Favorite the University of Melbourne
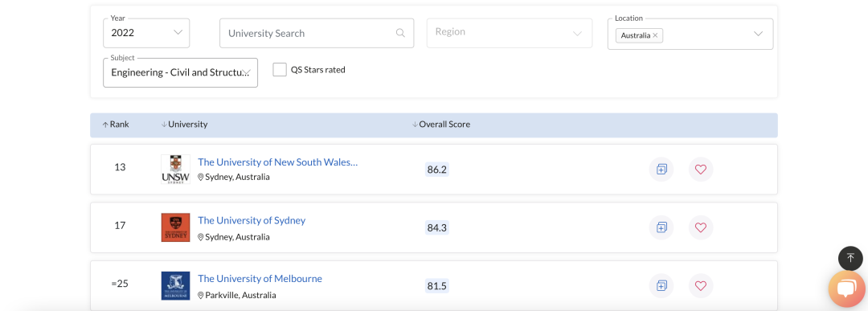 click(x=701, y=285)
